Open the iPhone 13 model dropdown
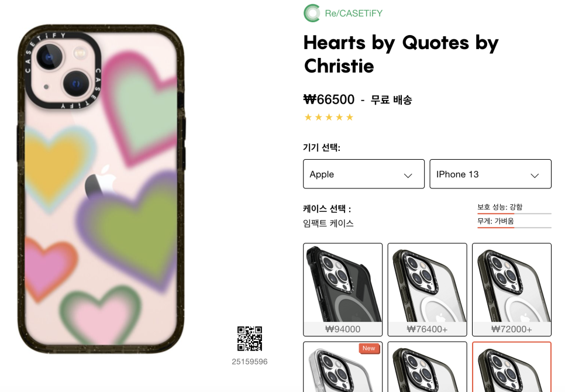565x392 pixels. click(x=490, y=174)
